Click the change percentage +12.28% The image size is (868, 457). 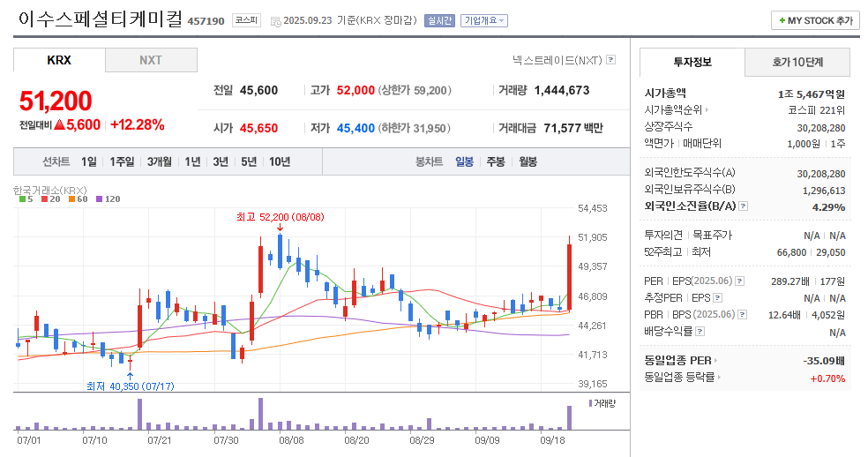pyautogui.click(x=138, y=124)
